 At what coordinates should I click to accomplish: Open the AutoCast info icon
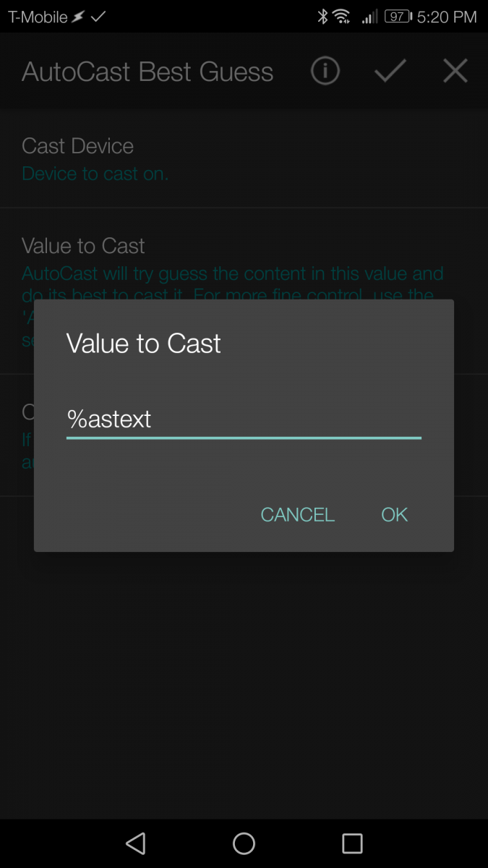tap(325, 70)
